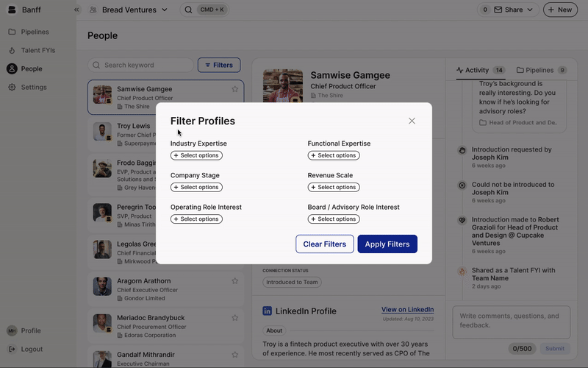Click the 0/500 character counter
Viewport: 588px width, 368px height.
pos(522,348)
